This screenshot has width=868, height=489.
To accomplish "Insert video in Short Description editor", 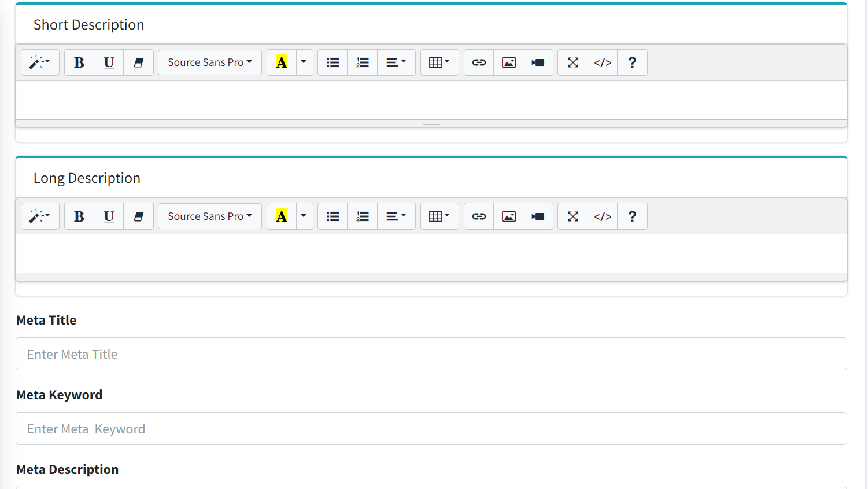I will coord(538,62).
